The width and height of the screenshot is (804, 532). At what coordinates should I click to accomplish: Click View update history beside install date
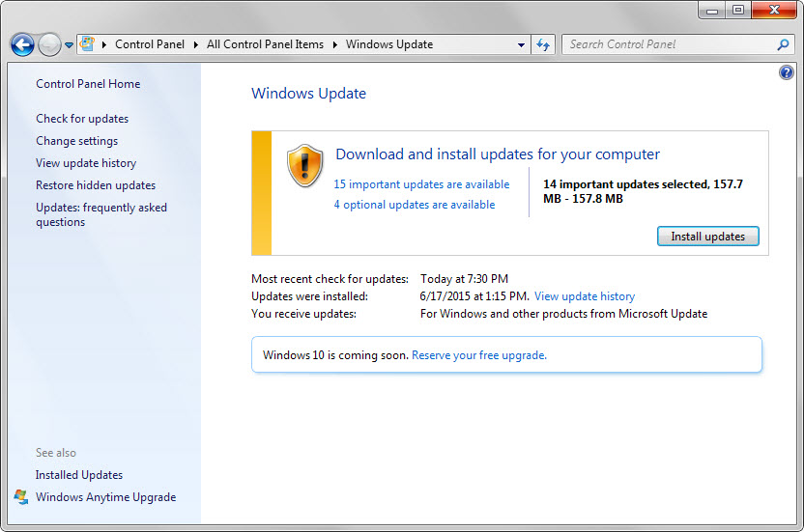click(585, 296)
